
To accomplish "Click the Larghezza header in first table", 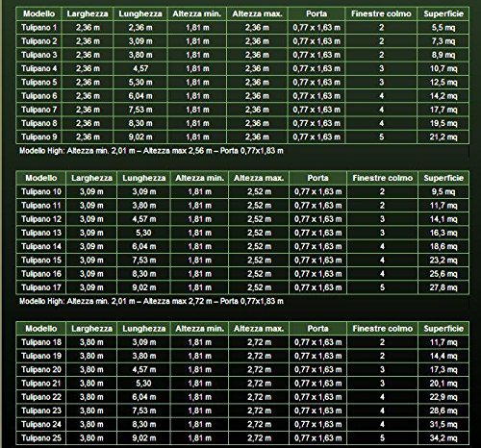I will 88,13.
